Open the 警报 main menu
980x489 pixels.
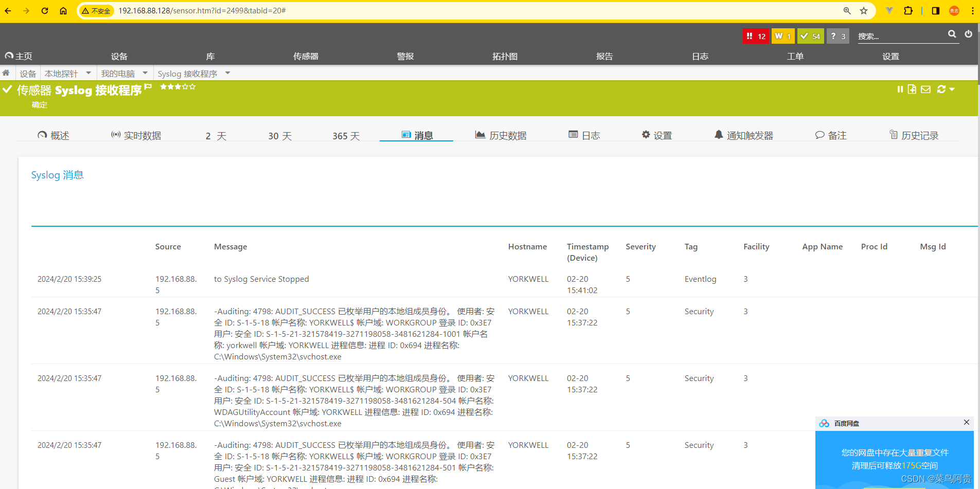[x=405, y=57]
